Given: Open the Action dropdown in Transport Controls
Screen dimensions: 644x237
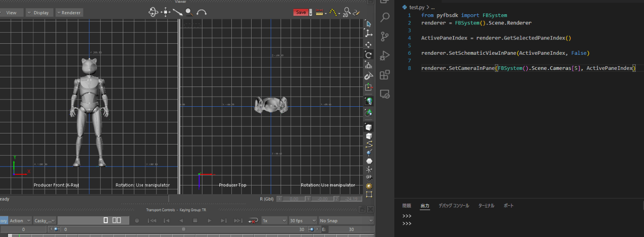Looking at the screenshot, I should (x=20, y=220).
